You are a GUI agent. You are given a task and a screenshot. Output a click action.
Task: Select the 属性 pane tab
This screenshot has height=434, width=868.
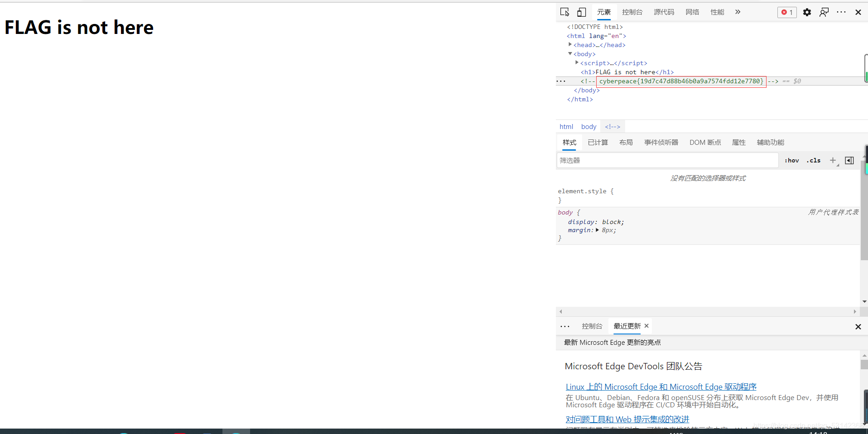click(x=739, y=143)
